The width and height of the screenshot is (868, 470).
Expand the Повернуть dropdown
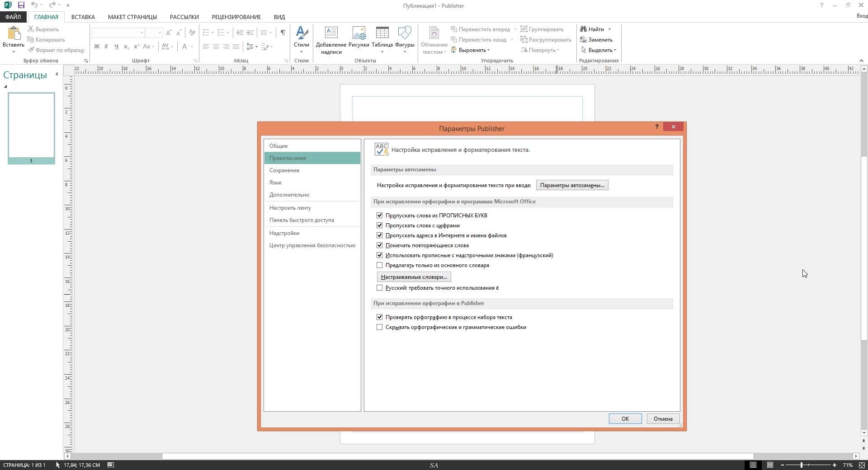click(558, 50)
